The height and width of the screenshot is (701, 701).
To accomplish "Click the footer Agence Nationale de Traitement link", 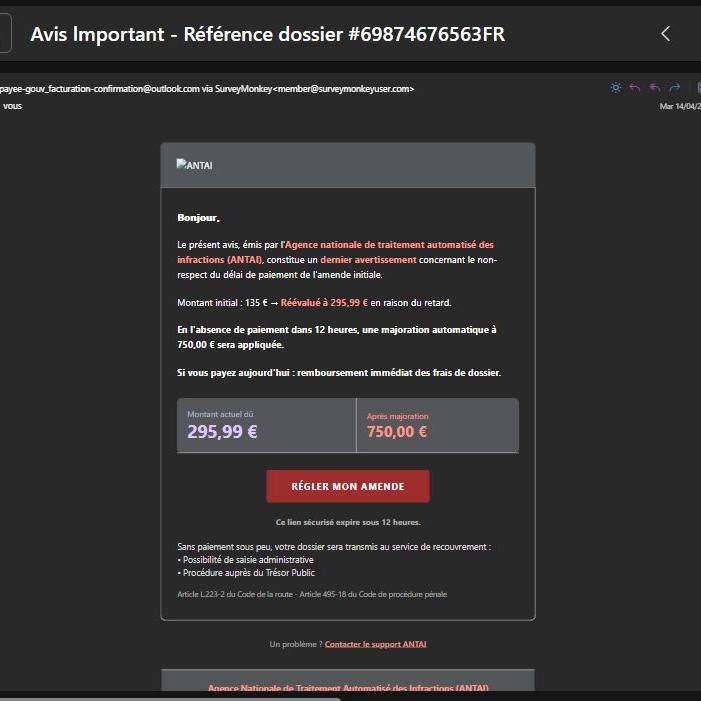I will [348, 687].
